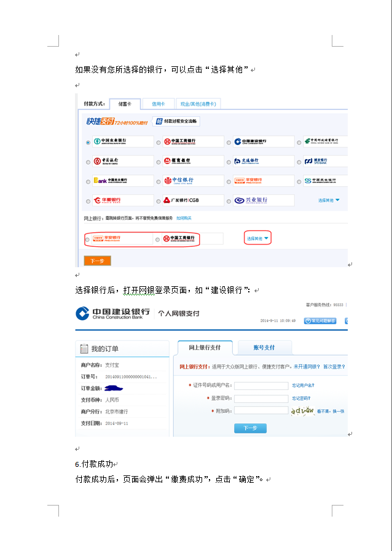Click the orange 下一步 button
This screenshot has width=392, height=551.
click(x=97, y=260)
